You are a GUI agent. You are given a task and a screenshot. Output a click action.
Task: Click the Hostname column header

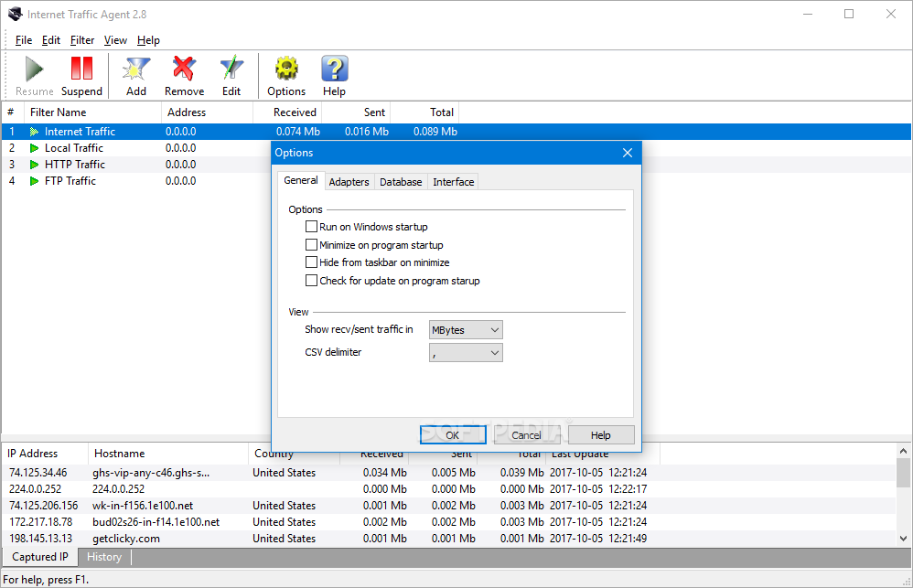(x=167, y=454)
